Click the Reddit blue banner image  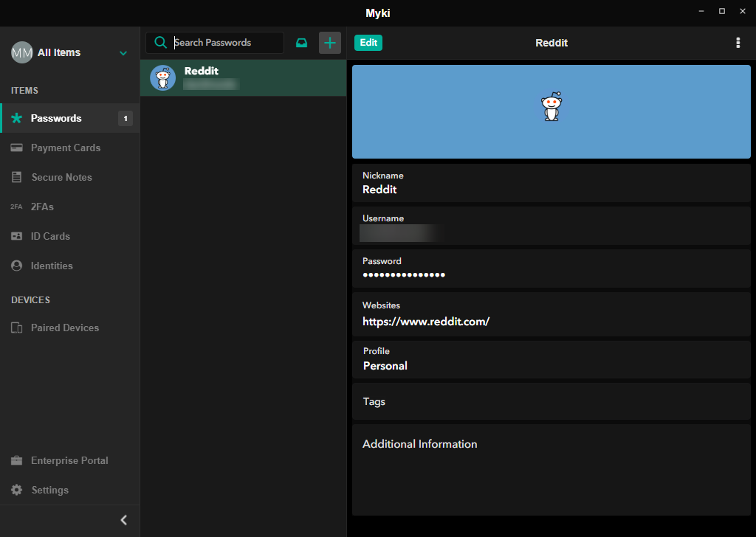551,111
